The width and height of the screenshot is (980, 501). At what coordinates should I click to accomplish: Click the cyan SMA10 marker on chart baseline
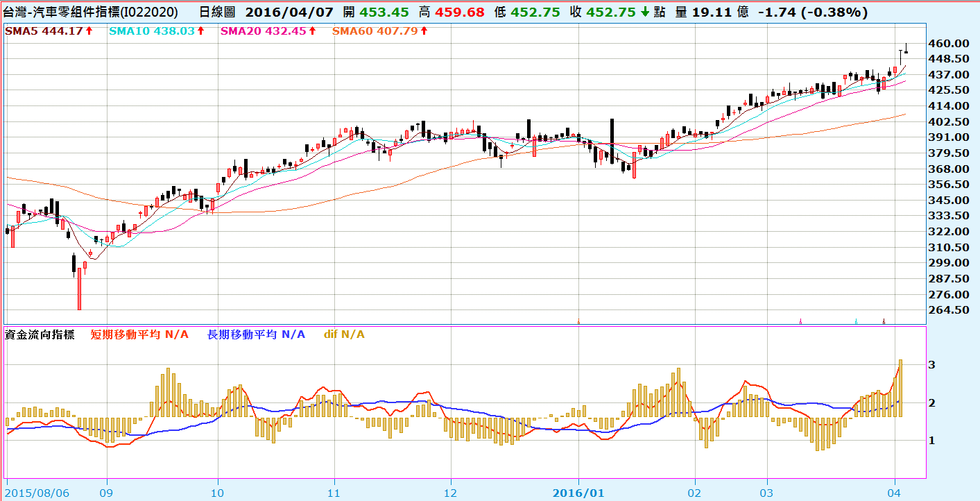(x=856, y=321)
